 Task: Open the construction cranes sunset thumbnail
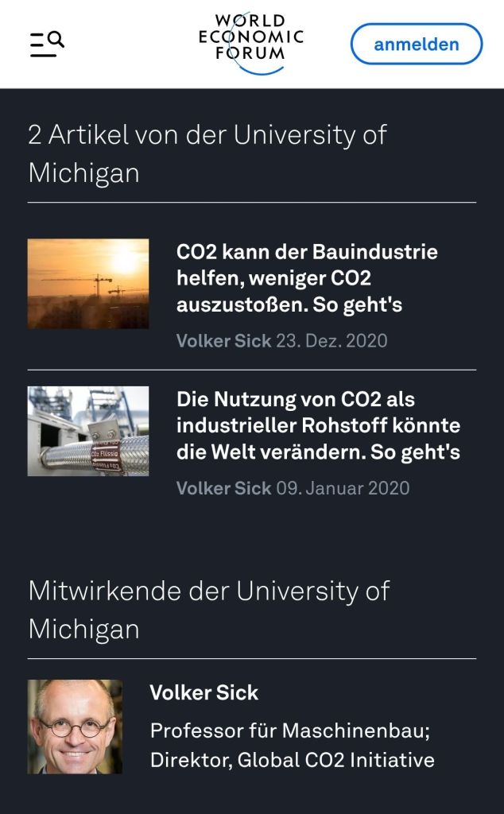pos(88,284)
